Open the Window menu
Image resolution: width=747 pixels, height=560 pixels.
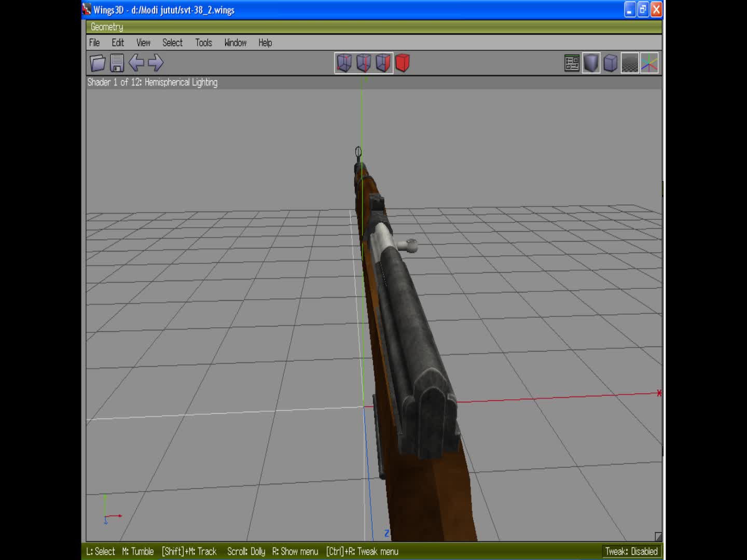235,43
